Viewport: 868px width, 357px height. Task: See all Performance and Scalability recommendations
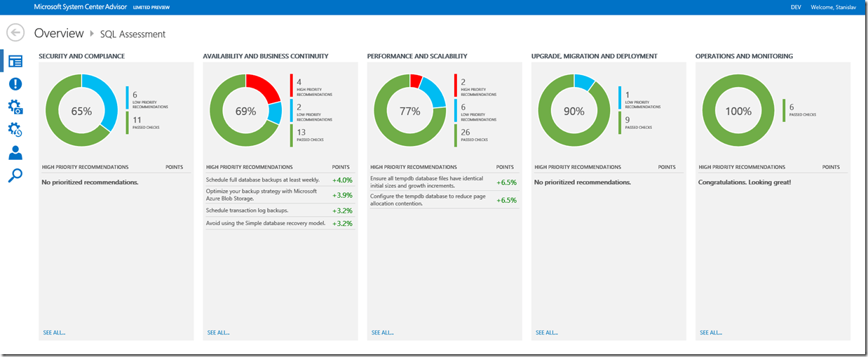382,332
